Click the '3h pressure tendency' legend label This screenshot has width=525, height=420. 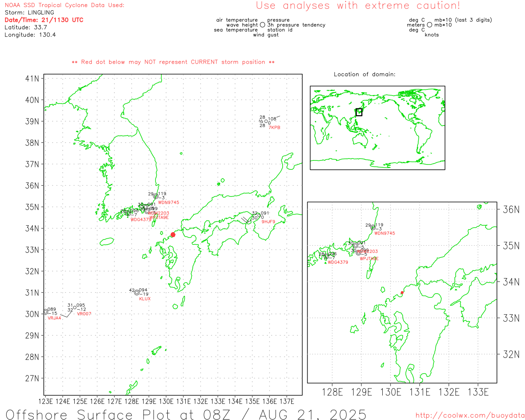[x=297, y=25]
